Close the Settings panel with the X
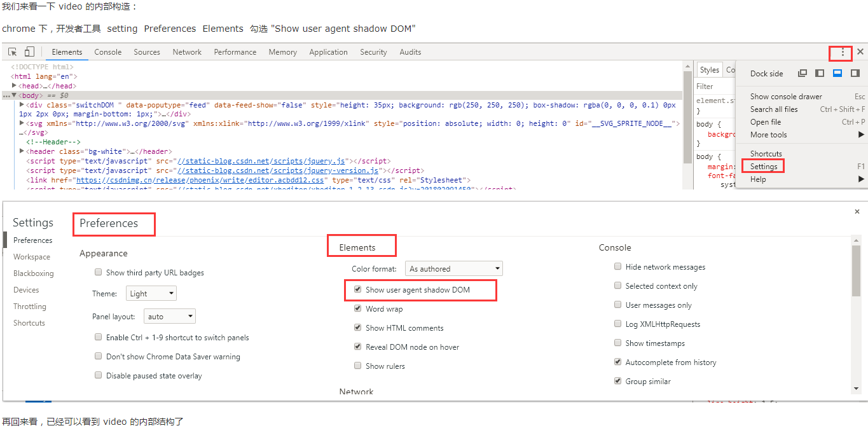This screenshot has width=868, height=428. [x=857, y=212]
